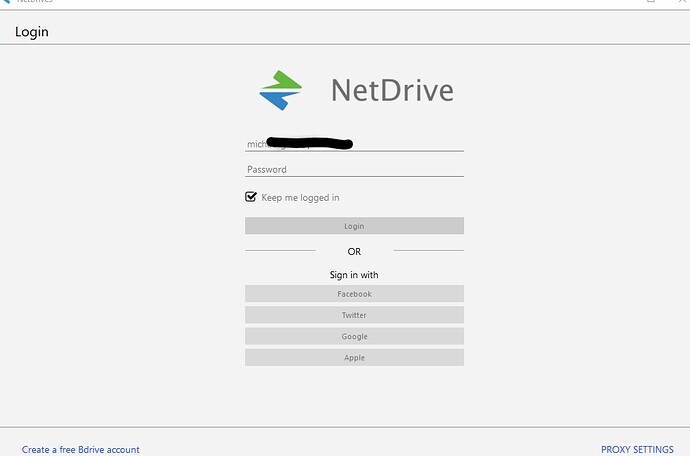
Task: Click the Keep me logged in label text
Action: tap(300, 198)
